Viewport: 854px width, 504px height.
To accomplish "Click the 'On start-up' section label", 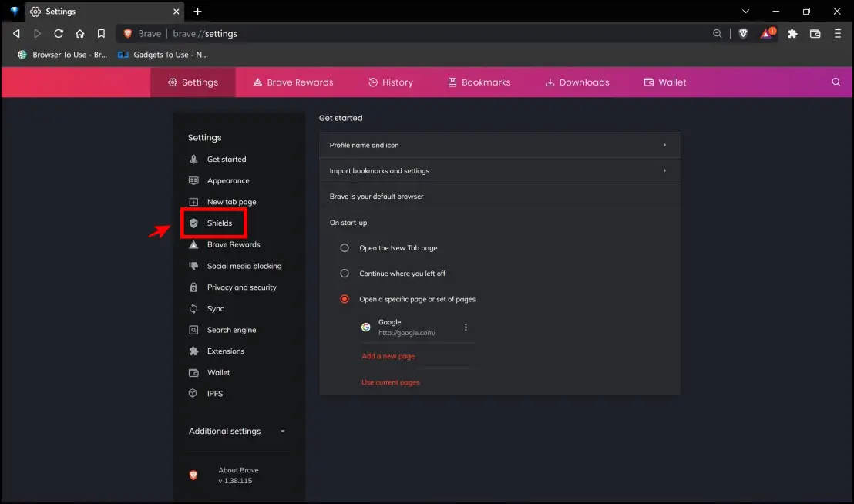I will point(348,223).
